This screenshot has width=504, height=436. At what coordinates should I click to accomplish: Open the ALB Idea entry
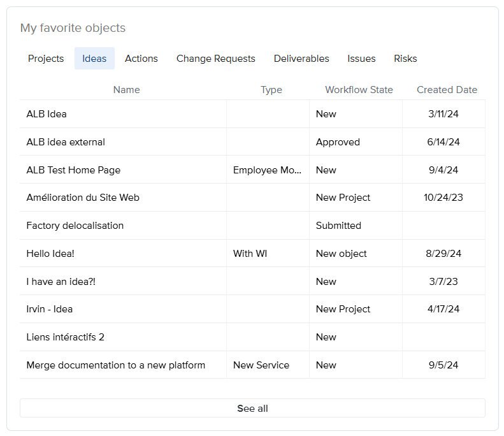tap(47, 114)
